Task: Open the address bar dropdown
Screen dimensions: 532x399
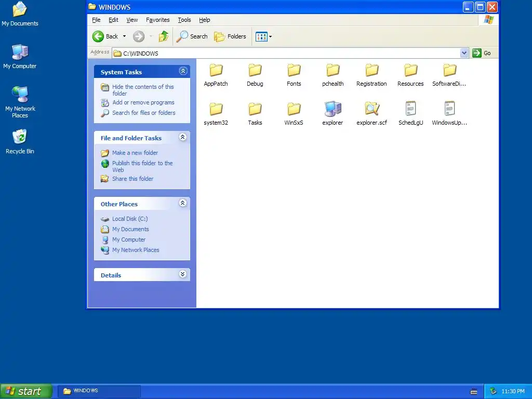Action: 464,53
